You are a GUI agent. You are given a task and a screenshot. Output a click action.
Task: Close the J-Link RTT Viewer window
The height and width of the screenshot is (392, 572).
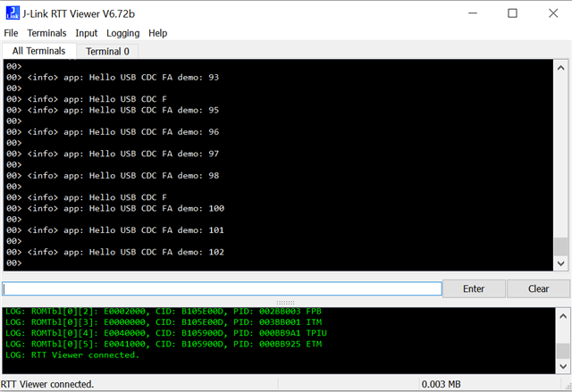[553, 13]
